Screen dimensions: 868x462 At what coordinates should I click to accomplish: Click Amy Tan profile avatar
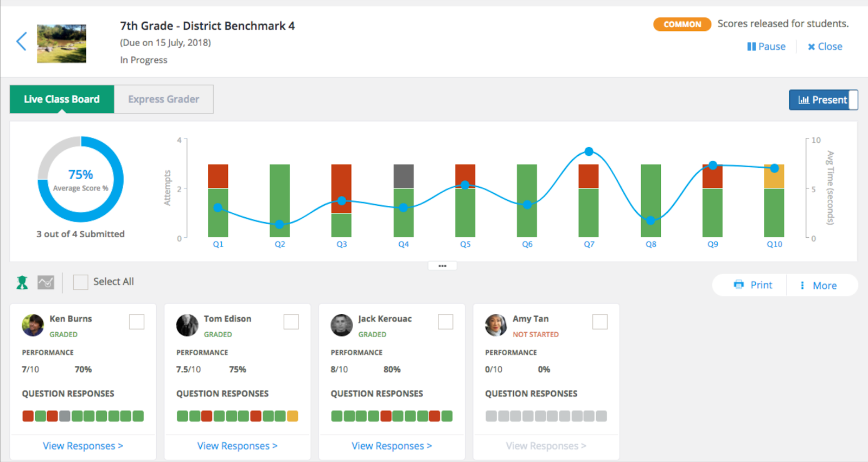click(496, 325)
